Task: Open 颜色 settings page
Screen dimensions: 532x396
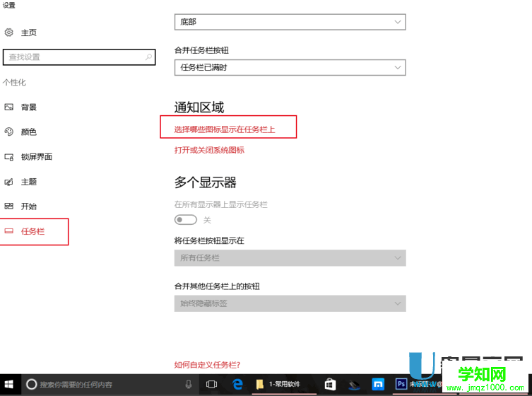Action: pyautogui.click(x=29, y=132)
